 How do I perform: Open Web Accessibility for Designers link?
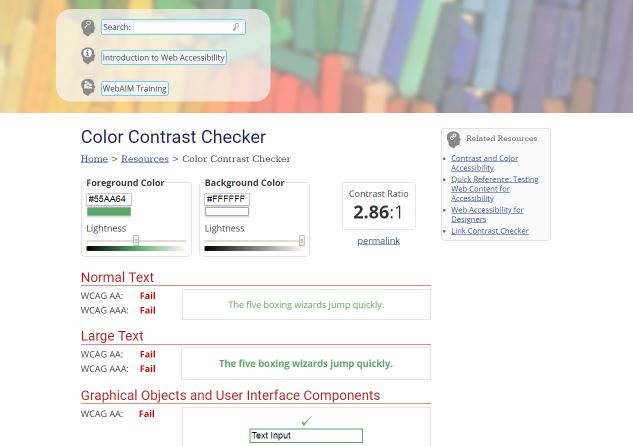[x=487, y=214]
